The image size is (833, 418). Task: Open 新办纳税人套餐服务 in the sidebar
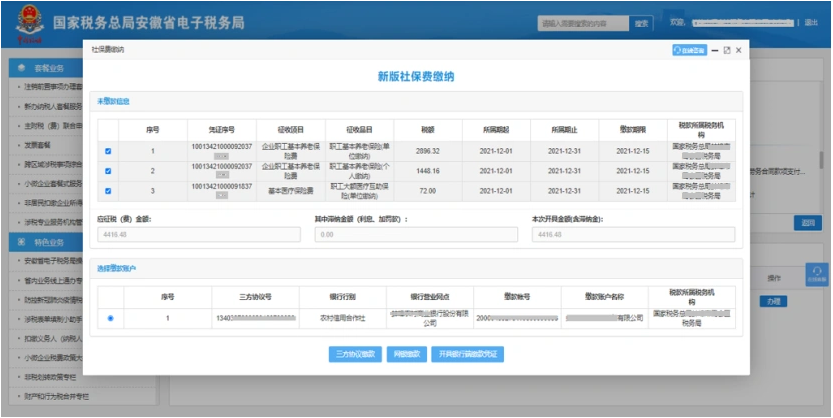coord(53,106)
